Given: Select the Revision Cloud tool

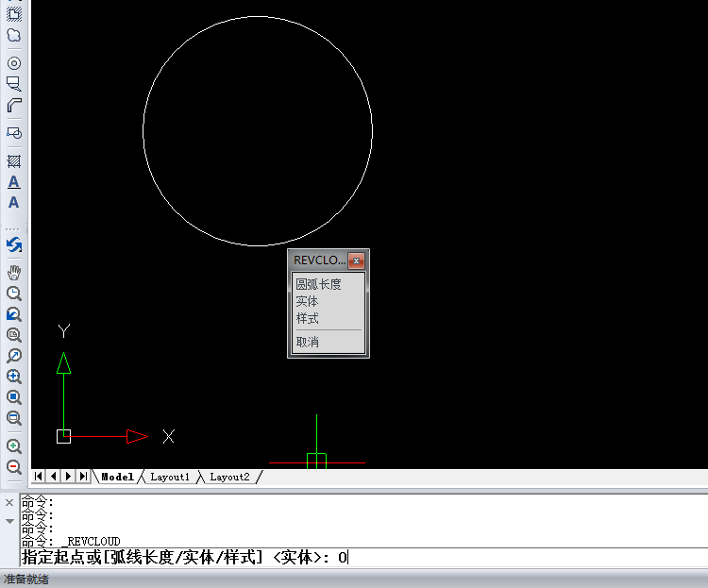Looking at the screenshot, I should (14, 35).
